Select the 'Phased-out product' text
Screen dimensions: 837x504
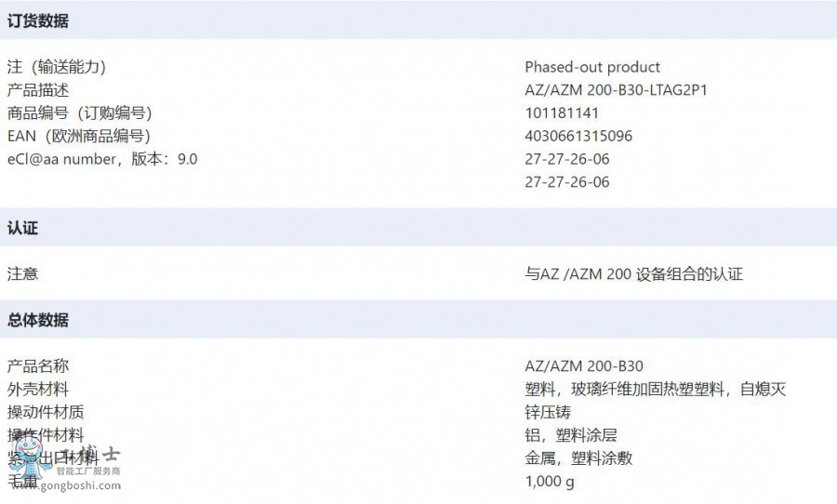(591, 67)
